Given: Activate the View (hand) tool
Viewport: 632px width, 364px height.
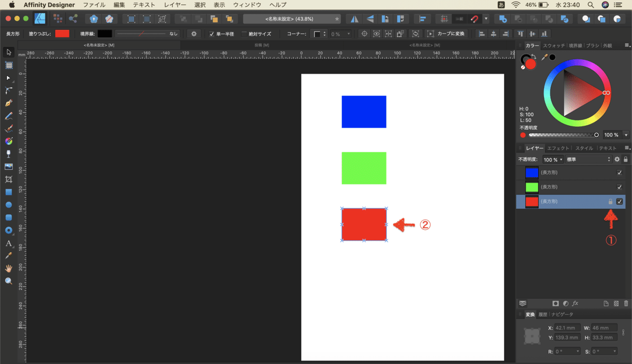Looking at the screenshot, I should coord(9,268).
